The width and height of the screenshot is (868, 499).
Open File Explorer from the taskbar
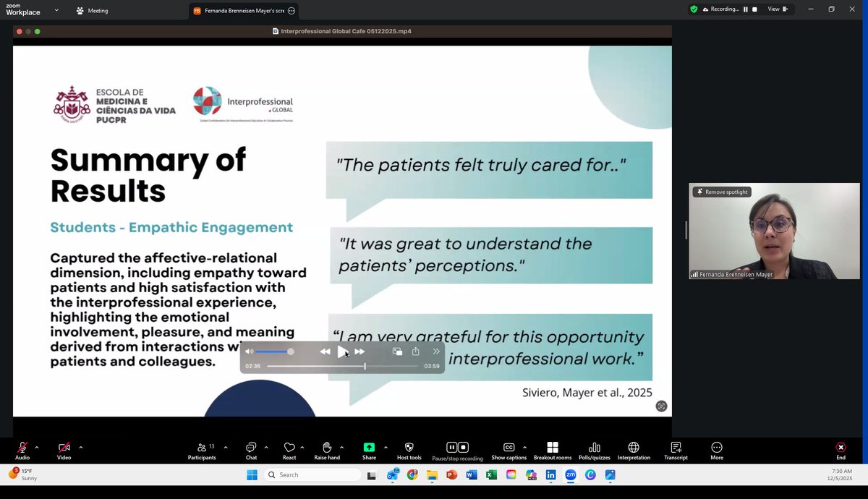click(433, 475)
